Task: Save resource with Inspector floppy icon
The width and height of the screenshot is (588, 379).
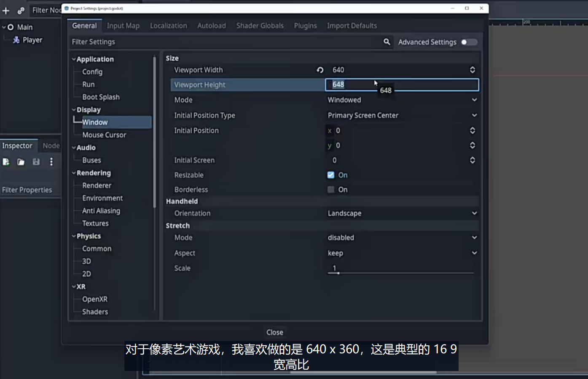Action: [x=36, y=162]
